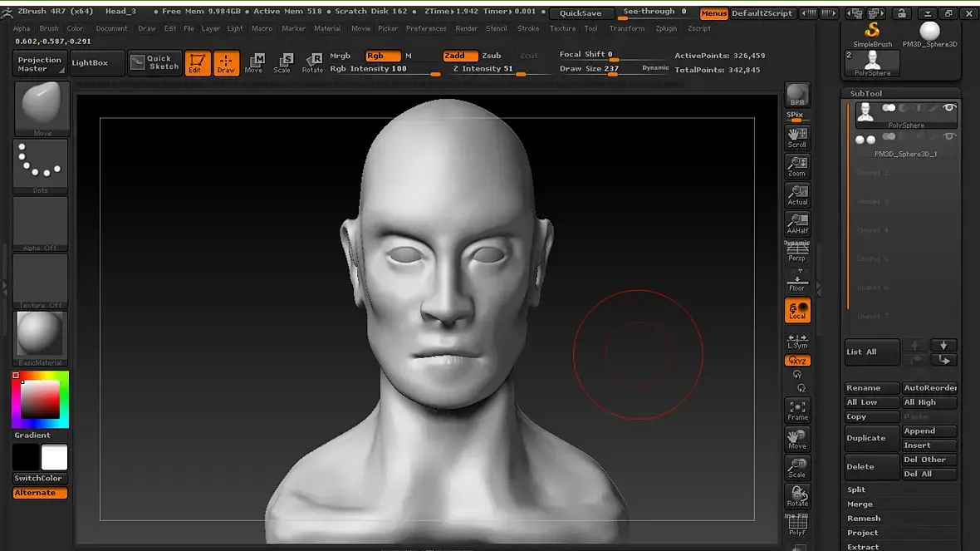The width and height of the screenshot is (980, 551).
Task: Open the BasicMaterial material picker
Action: click(42, 337)
